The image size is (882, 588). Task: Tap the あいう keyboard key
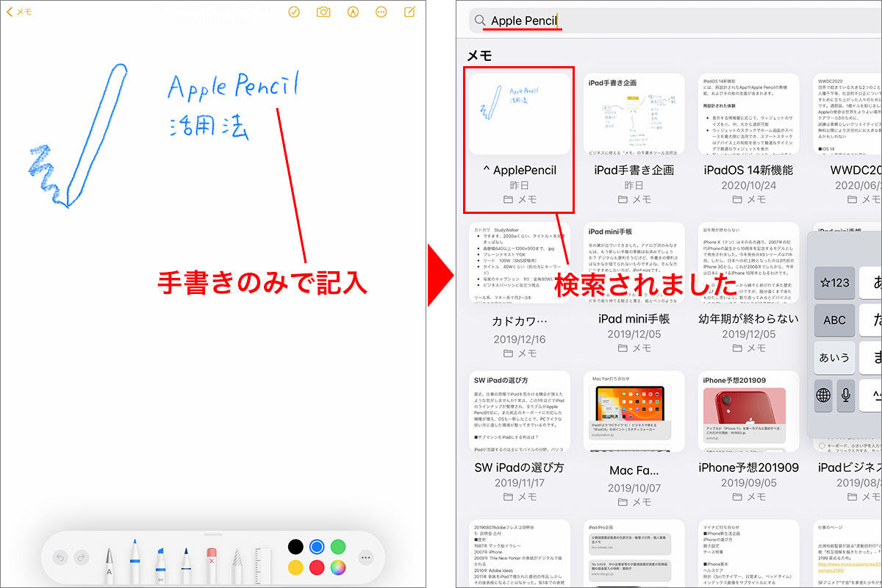click(x=835, y=358)
